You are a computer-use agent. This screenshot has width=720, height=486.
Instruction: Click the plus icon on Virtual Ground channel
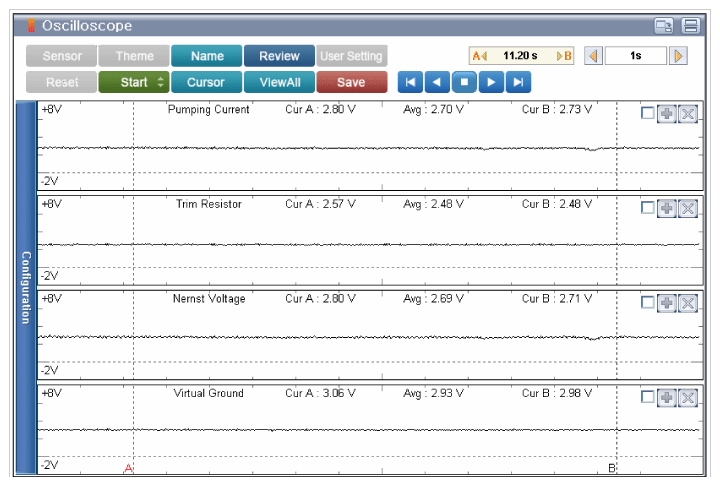point(667,398)
